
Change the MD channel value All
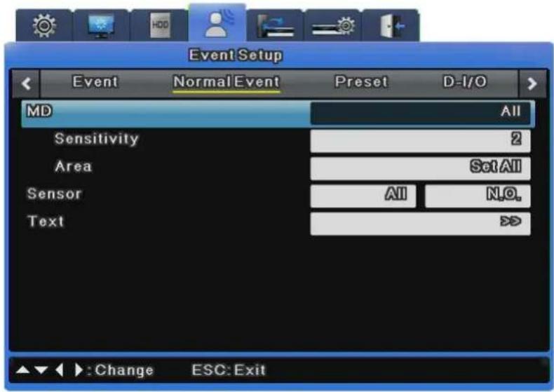point(420,112)
